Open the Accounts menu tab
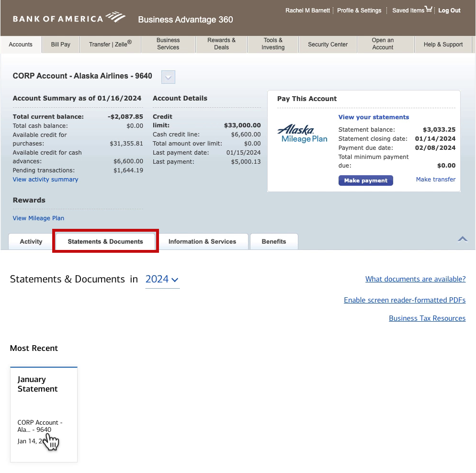 tap(21, 45)
